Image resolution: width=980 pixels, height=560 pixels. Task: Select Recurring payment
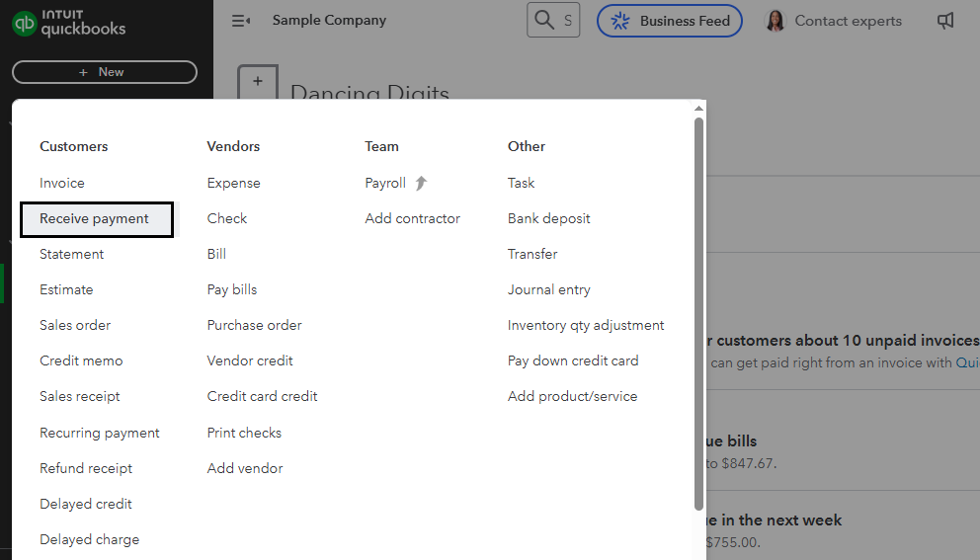click(100, 434)
